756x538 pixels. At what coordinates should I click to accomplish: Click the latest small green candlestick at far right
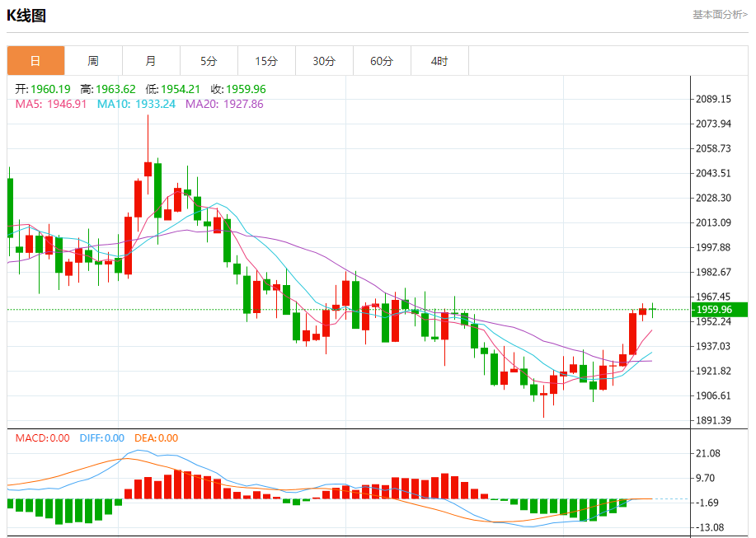click(652, 309)
